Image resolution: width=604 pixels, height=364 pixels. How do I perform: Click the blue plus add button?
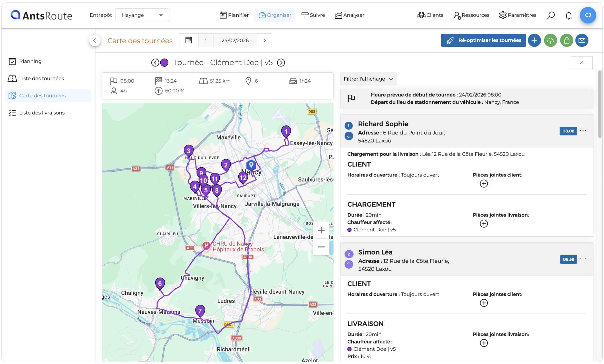(534, 40)
